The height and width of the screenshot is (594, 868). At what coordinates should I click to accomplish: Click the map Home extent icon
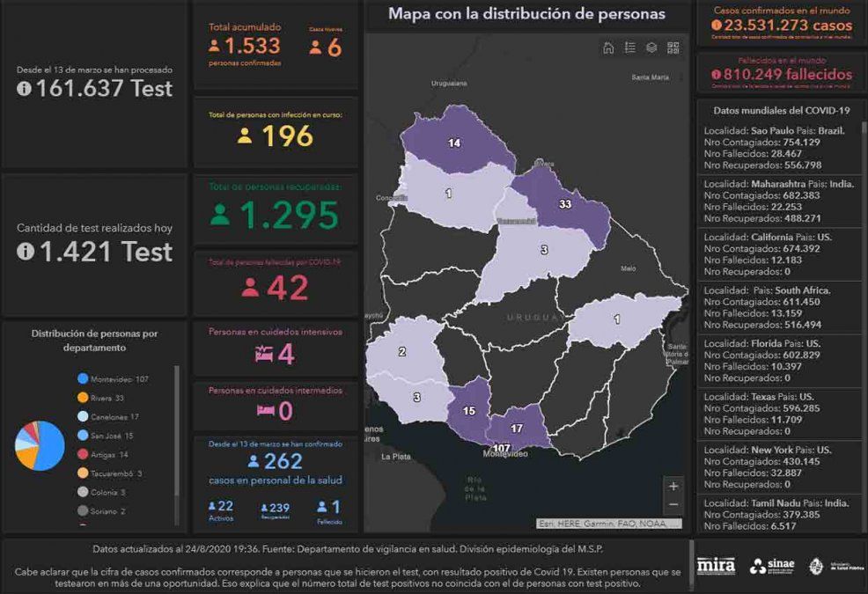tap(607, 48)
